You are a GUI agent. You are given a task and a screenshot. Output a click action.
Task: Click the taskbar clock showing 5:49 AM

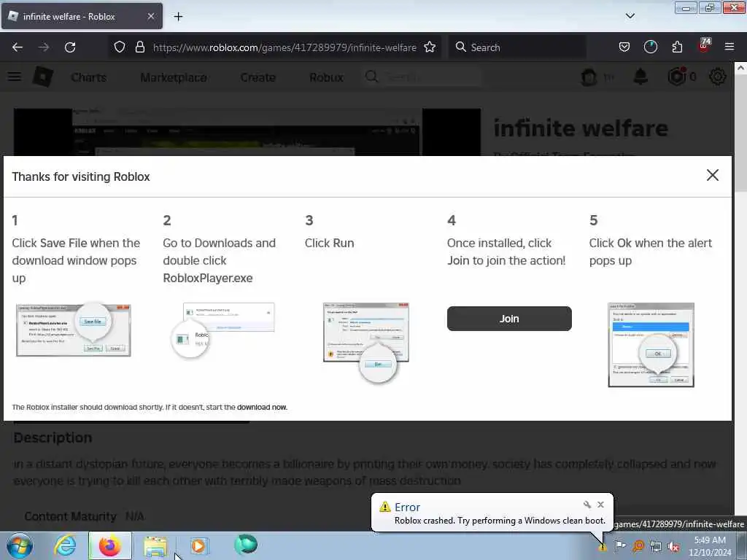709,545
